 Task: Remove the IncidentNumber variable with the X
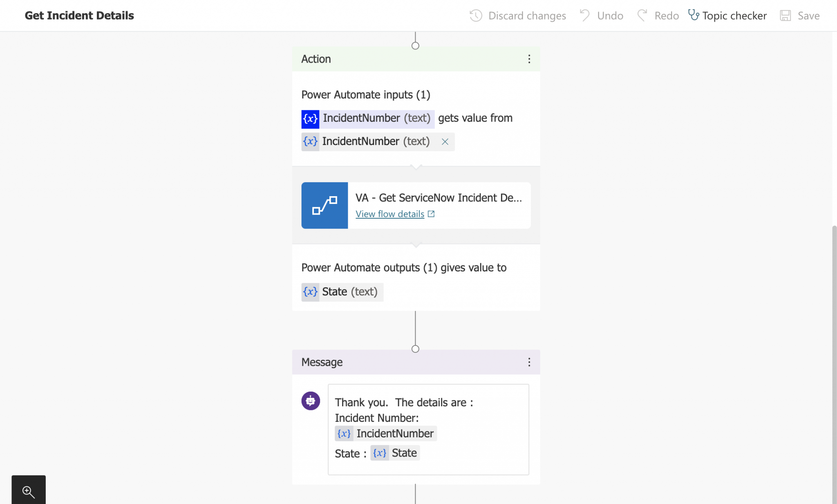click(x=445, y=142)
